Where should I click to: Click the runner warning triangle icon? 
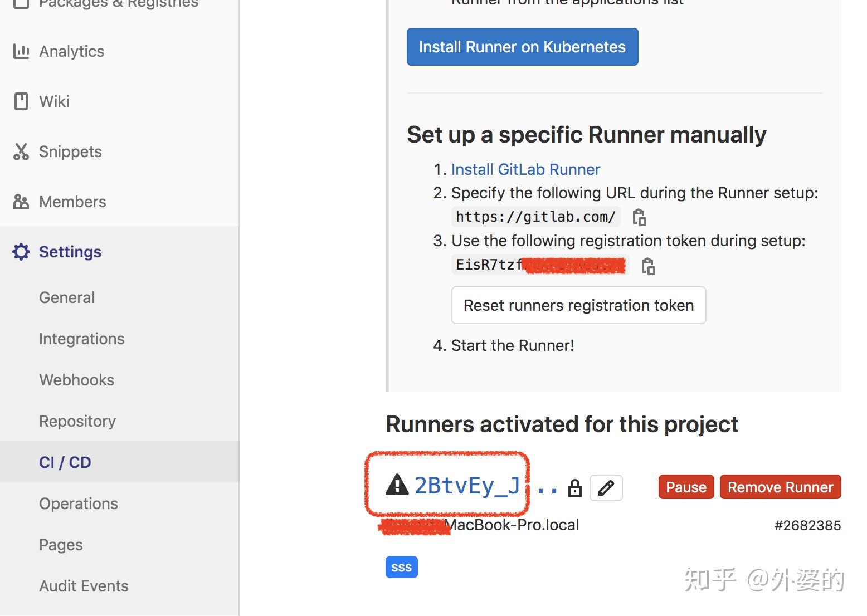(x=397, y=485)
